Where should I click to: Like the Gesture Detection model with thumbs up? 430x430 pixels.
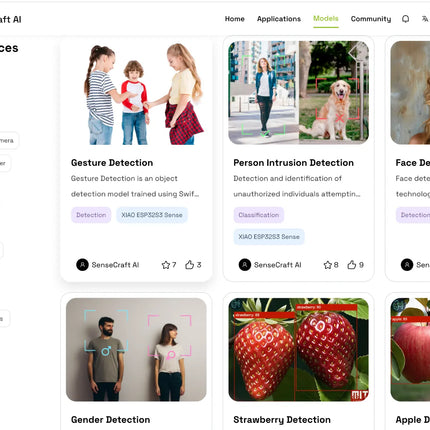[x=190, y=265]
